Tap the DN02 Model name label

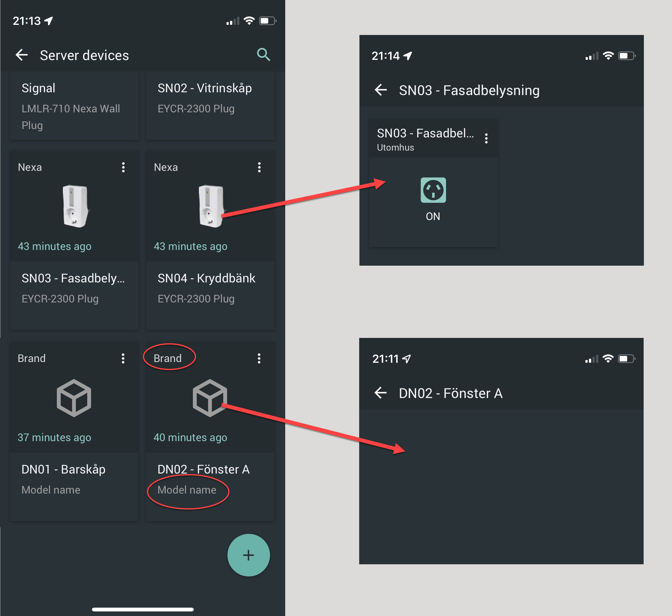pyautogui.click(x=187, y=490)
